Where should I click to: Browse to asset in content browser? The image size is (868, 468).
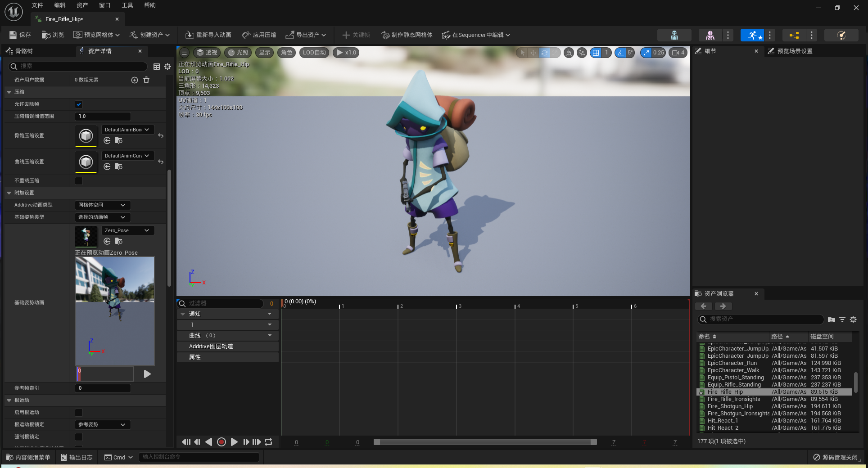[x=53, y=35]
